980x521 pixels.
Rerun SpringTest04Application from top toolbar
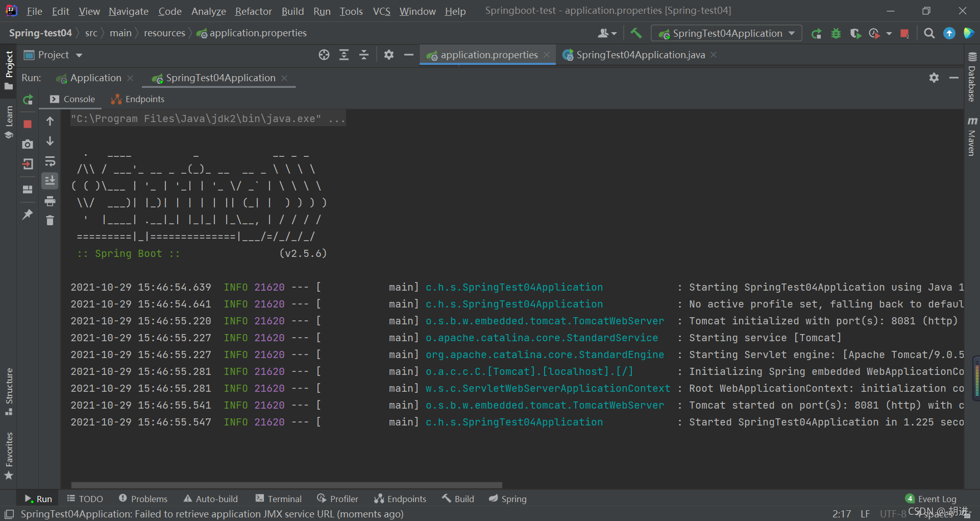point(817,34)
